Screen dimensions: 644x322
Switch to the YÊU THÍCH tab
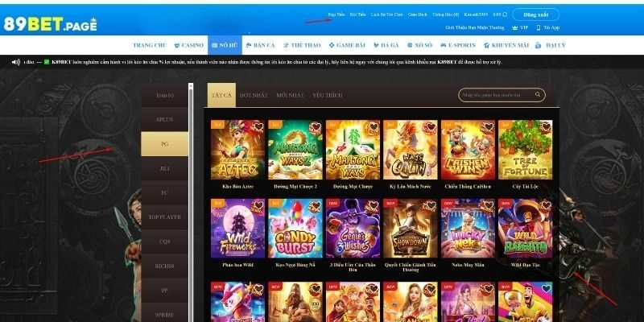pos(328,95)
